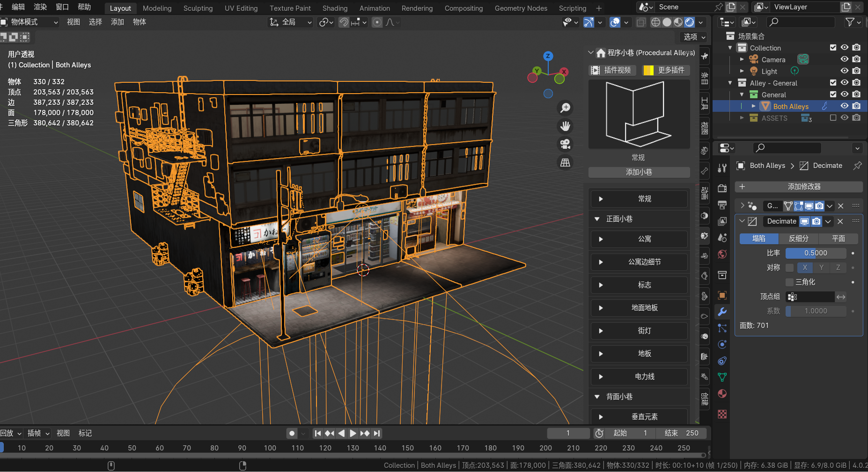
Task: Toggle camera view with the camera icon
Action: point(566,144)
